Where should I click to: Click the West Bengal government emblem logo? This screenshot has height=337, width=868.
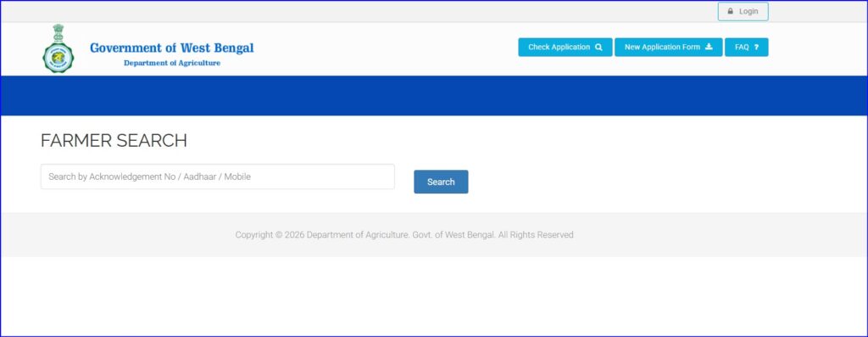(58, 48)
